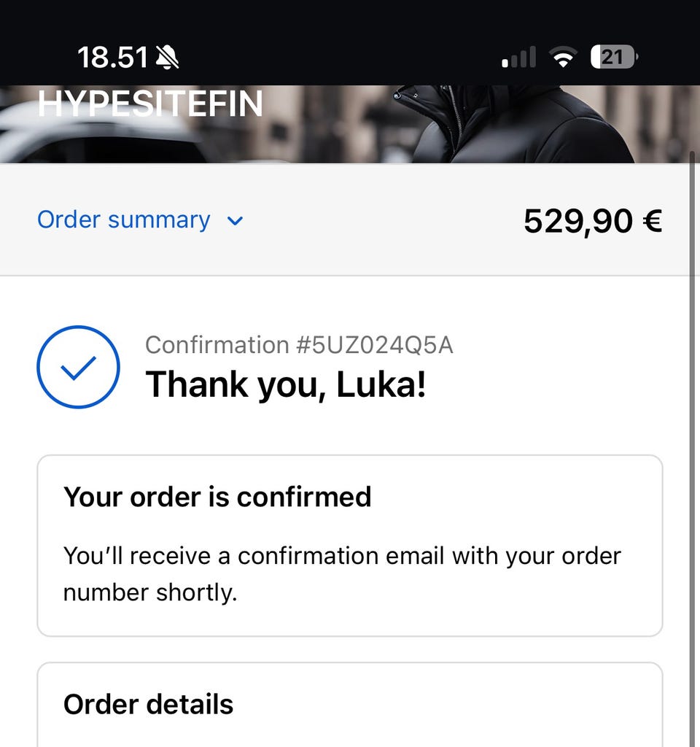This screenshot has height=747, width=700.
Task: Click the page scrollbar on the right
Action: coord(691,438)
